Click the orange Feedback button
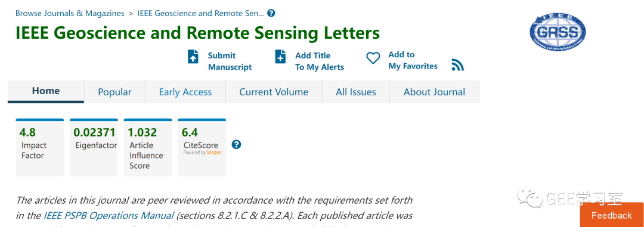 click(612, 214)
